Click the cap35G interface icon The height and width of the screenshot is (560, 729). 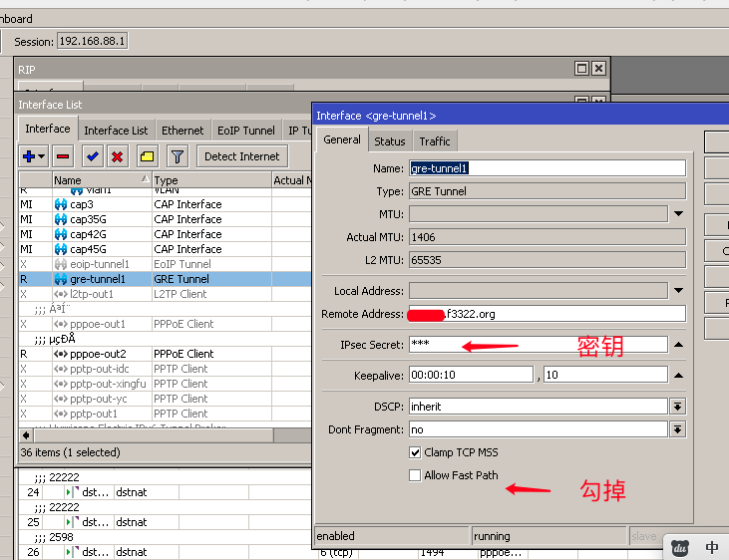61,219
